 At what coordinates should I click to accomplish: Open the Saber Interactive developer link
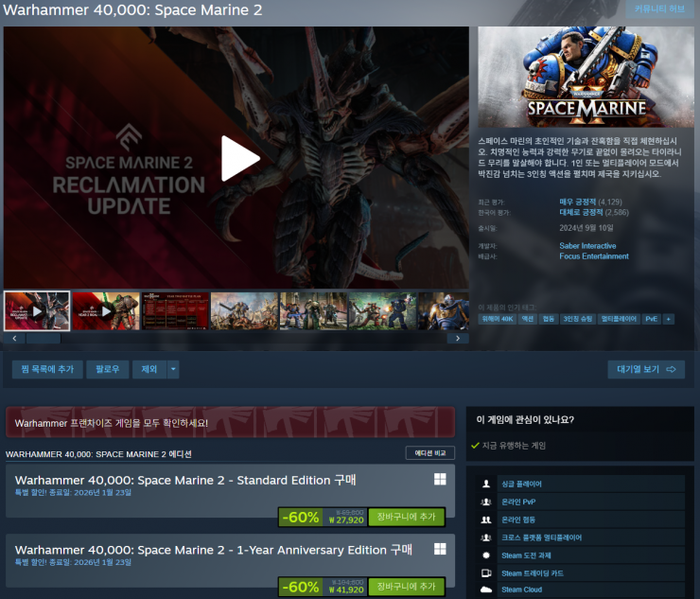point(588,246)
